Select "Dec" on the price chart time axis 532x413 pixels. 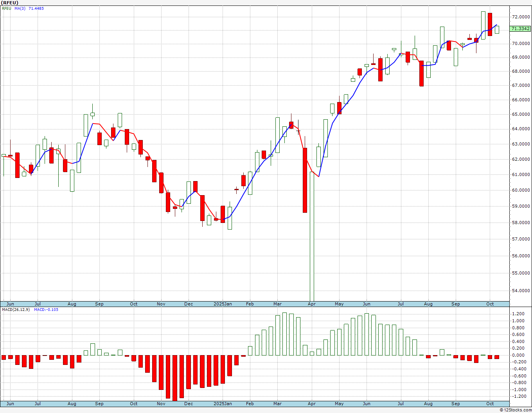pos(189,304)
